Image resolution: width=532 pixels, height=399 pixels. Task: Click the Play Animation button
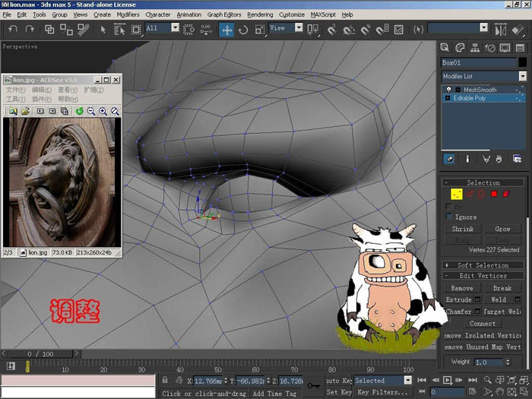448,380
